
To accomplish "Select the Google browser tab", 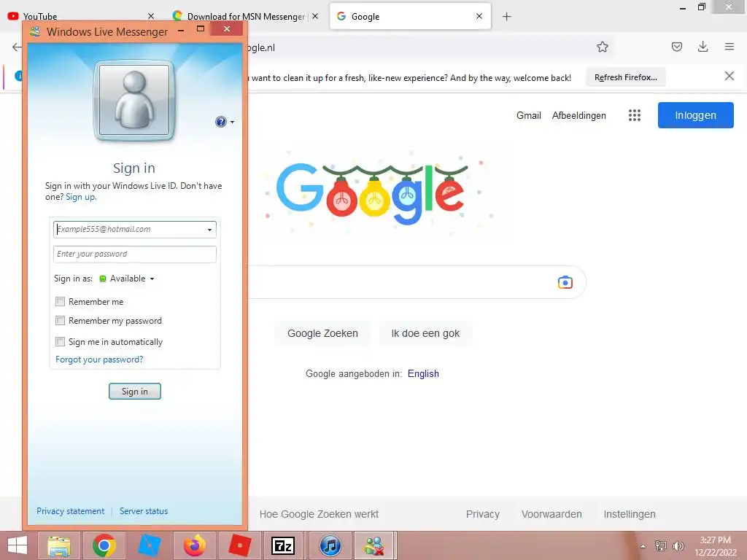I will 410,16.
